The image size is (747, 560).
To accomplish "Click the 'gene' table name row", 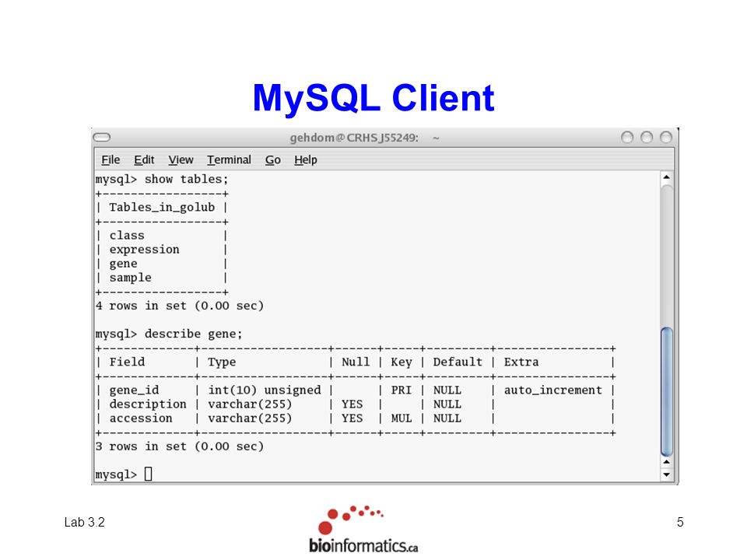I will [x=124, y=264].
